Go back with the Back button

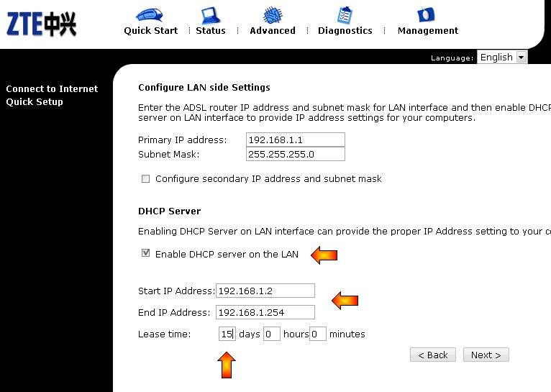(x=432, y=355)
